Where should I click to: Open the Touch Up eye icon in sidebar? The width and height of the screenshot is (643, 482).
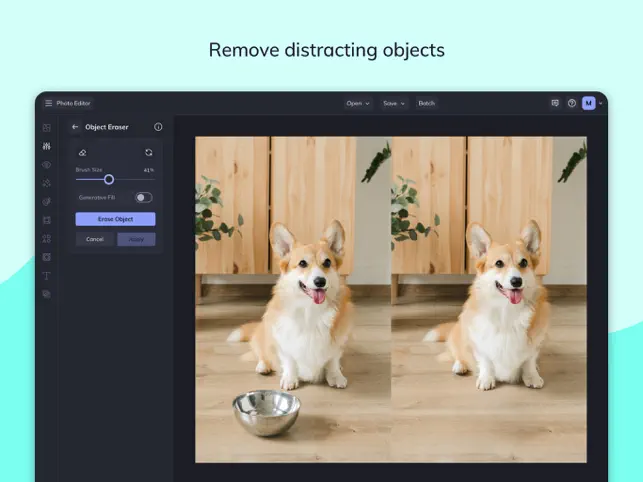[x=47, y=164]
